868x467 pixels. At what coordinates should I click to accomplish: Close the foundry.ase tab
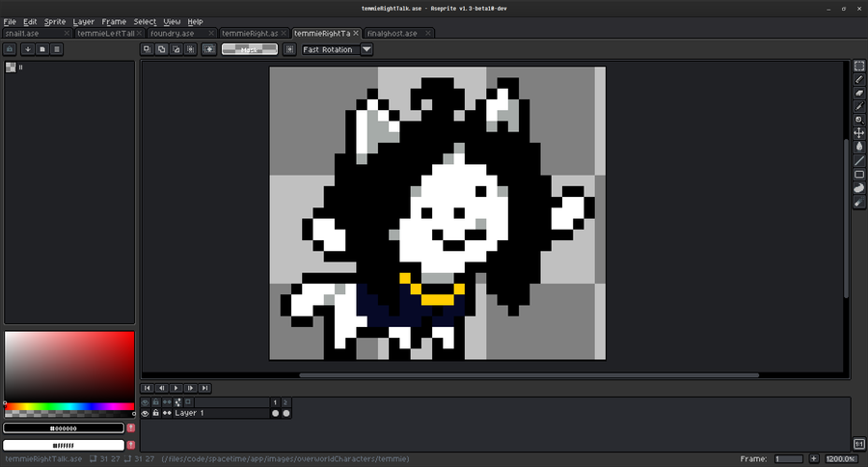coord(211,33)
